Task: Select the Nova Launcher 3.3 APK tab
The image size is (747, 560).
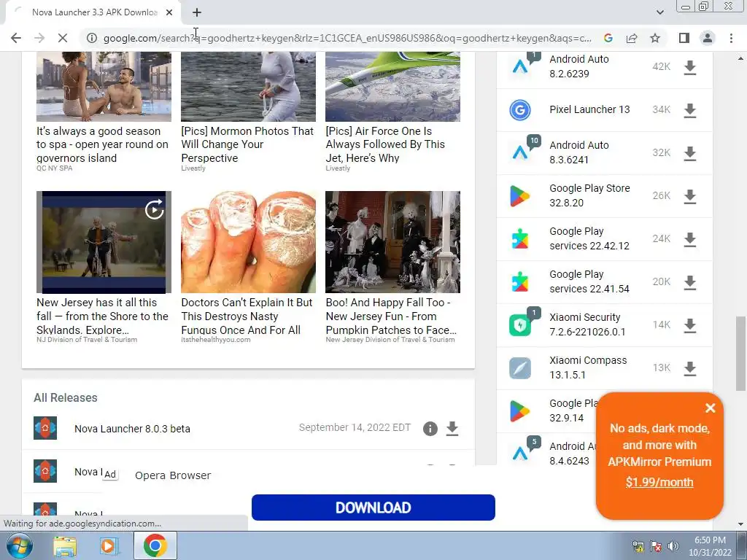Action: click(x=93, y=12)
